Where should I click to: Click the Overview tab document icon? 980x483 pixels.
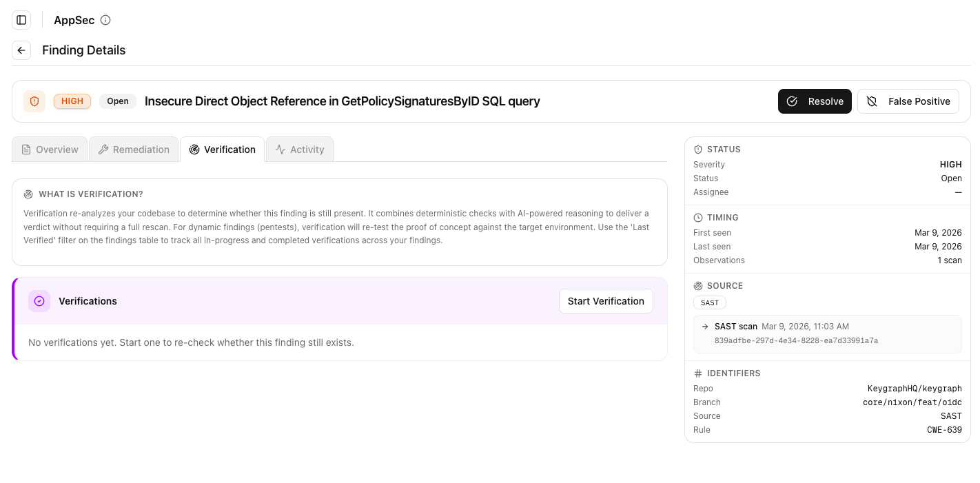pos(26,150)
